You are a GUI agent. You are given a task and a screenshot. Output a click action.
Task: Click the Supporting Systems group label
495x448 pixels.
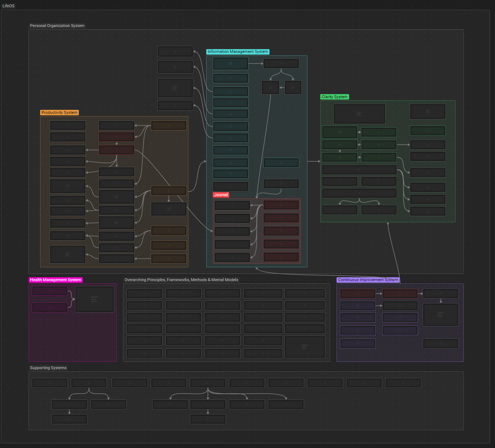pyautogui.click(x=48, y=368)
